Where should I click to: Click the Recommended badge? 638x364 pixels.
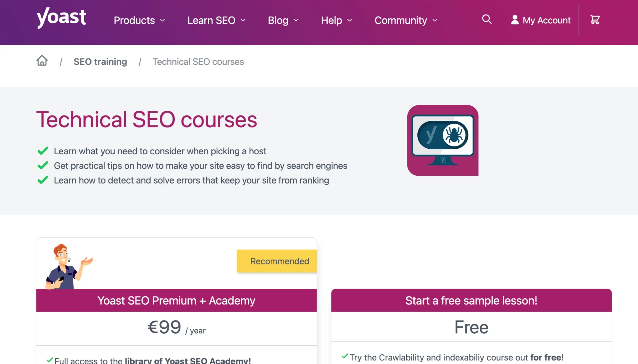point(277,261)
